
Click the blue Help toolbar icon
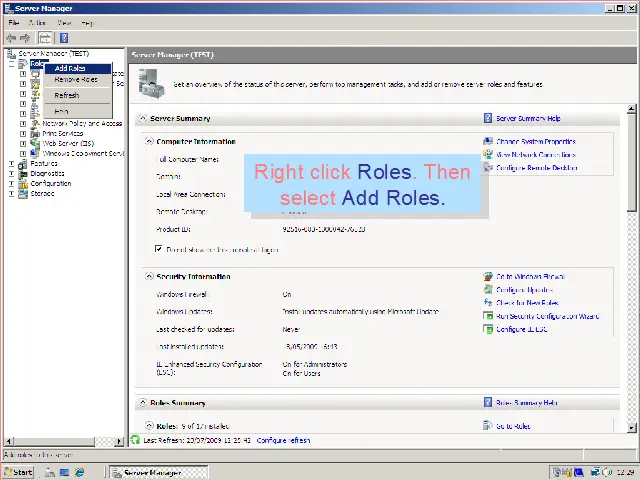pyautogui.click(x=64, y=38)
